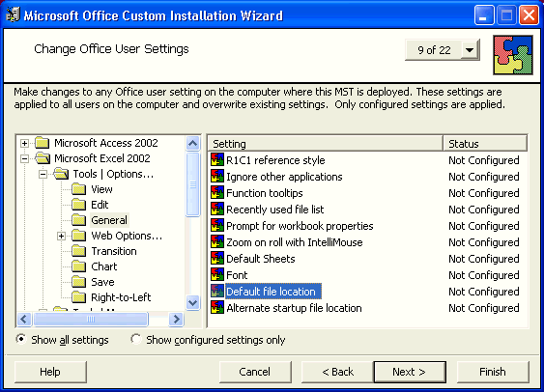Click the Edit folder icon
This screenshot has height=392, width=544.
pyautogui.click(x=79, y=205)
